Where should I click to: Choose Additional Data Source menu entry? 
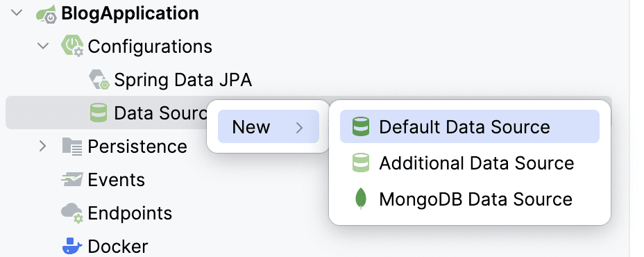469,163
